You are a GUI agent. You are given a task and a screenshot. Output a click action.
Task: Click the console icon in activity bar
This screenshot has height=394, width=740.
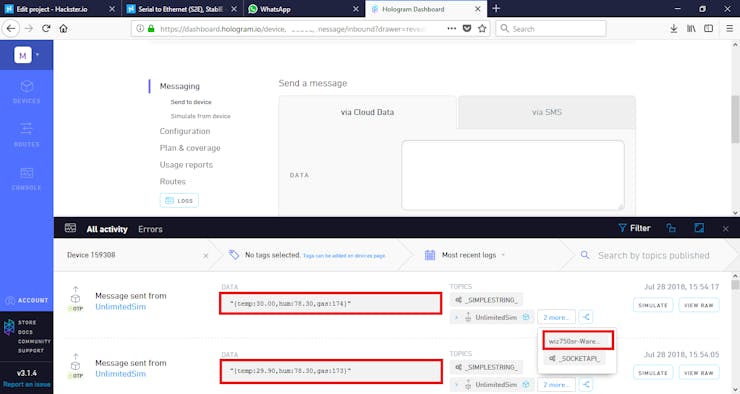(70, 228)
